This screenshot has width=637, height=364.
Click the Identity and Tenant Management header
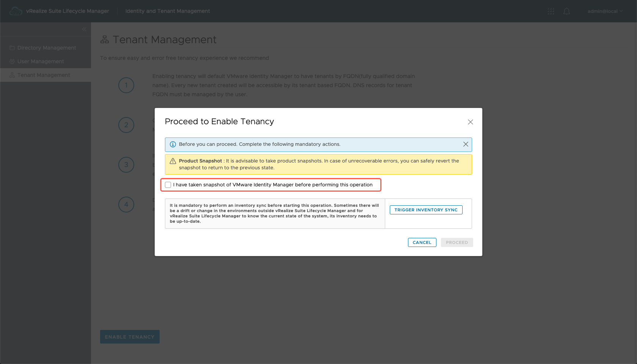click(x=168, y=11)
